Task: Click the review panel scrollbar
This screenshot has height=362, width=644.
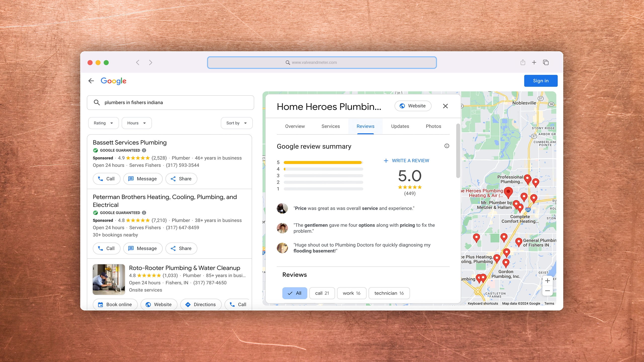Action: coord(458,151)
